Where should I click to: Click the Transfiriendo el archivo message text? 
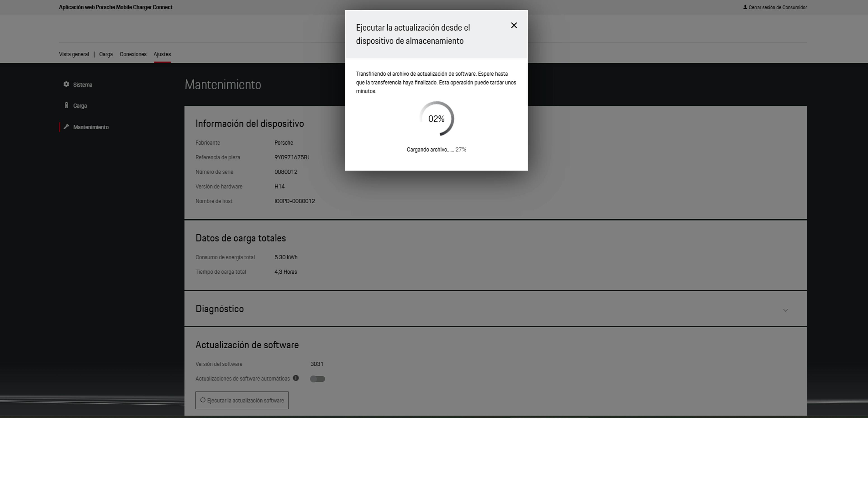[x=436, y=82]
